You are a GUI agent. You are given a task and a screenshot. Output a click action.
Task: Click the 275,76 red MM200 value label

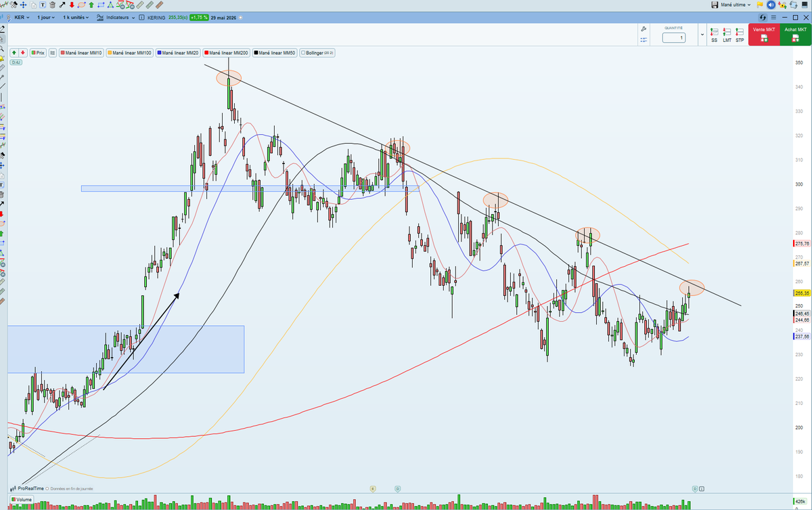tap(801, 244)
